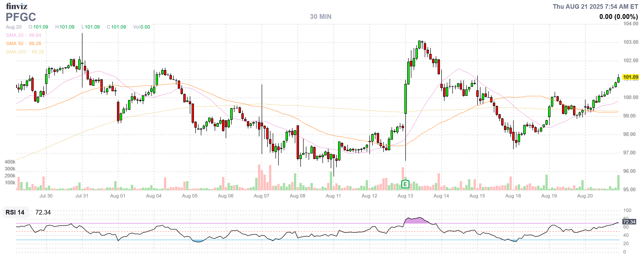Open the RSI 14 indicator label

15,212
